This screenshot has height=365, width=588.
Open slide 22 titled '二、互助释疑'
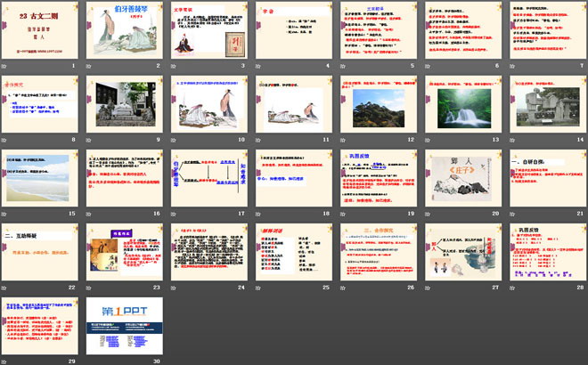pyautogui.click(x=41, y=253)
